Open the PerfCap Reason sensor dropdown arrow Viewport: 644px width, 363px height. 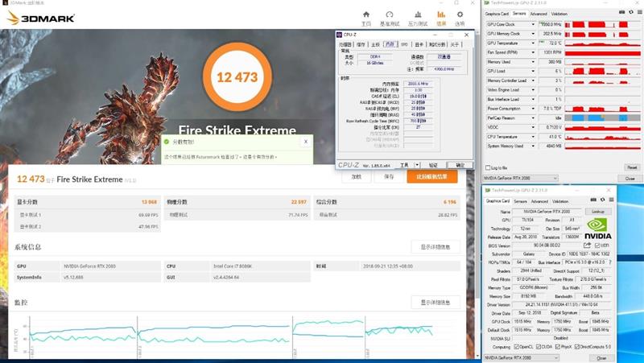[533, 118]
